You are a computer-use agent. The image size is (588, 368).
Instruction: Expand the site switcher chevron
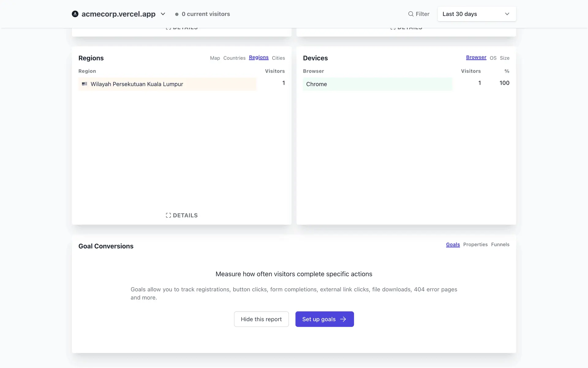163,14
